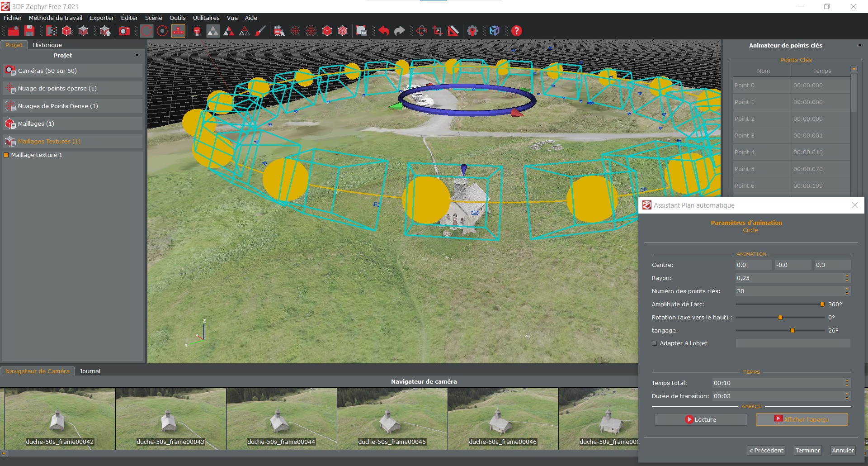868x466 pixels.
Task: Open the Utilitaires menu
Action: [x=206, y=18]
